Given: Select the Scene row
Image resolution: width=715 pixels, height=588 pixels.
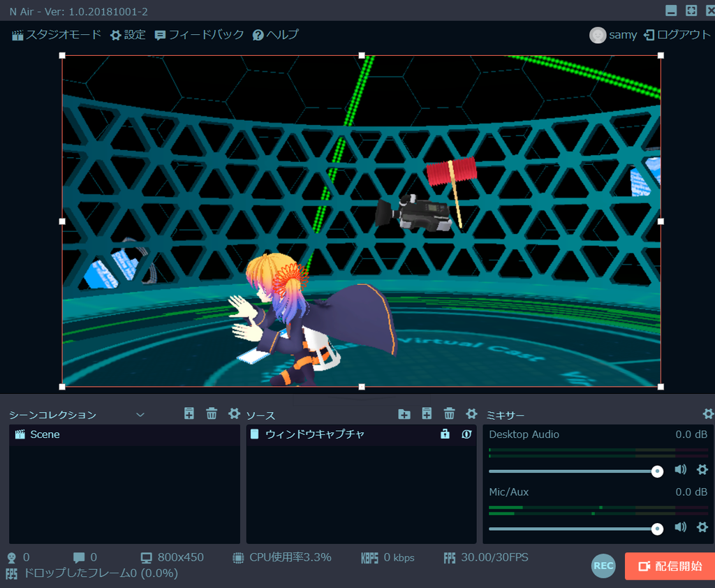Looking at the screenshot, I should [x=124, y=435].
